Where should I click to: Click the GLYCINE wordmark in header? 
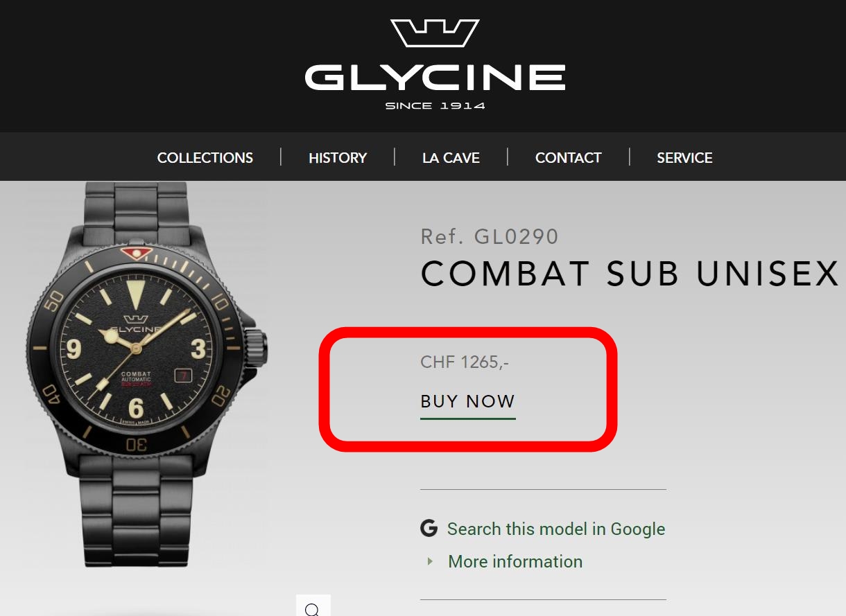(x=435, y=77)
